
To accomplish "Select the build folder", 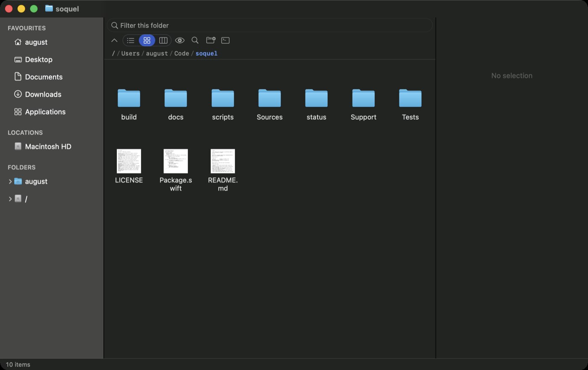I will [129, 105].
